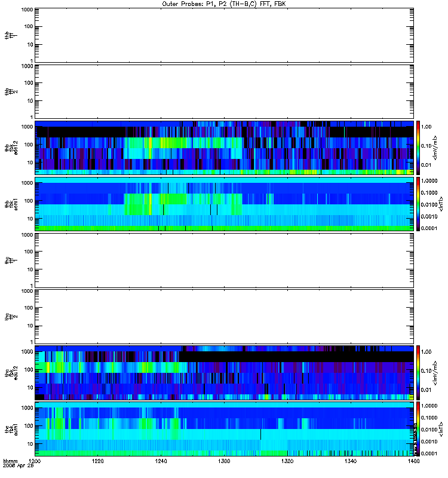The width and height of the screenshot is (448, 478).
Task: Click the '100' y-axis tick of thb fbk scm1 panel
Action: point(29,201)
